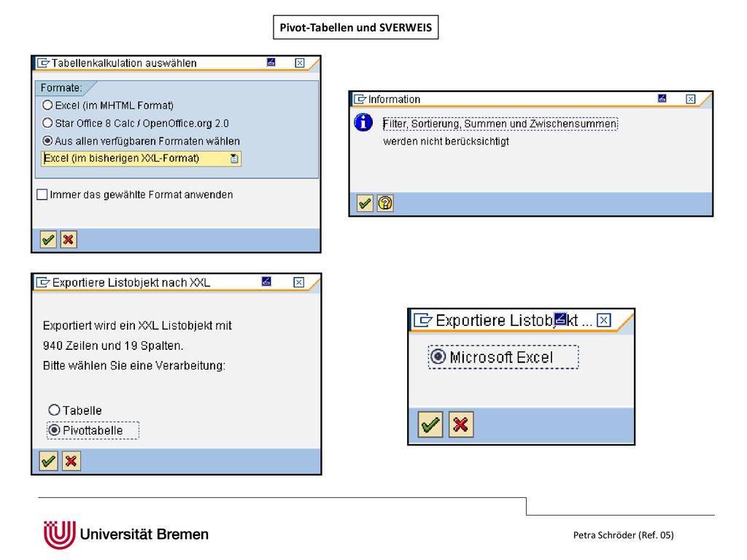Select the Microsoft Excel radio button

(503, 357)
